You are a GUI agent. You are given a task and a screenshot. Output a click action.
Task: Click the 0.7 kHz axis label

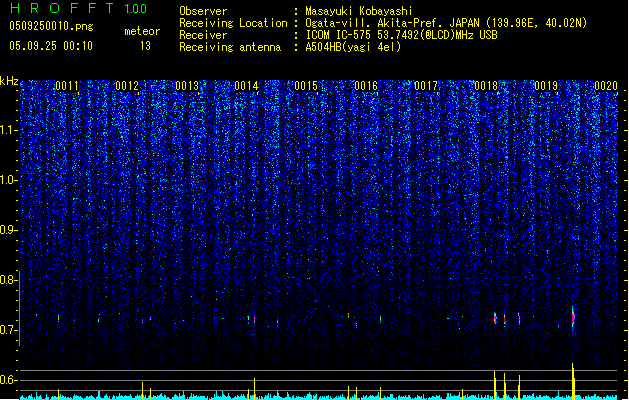9,330
